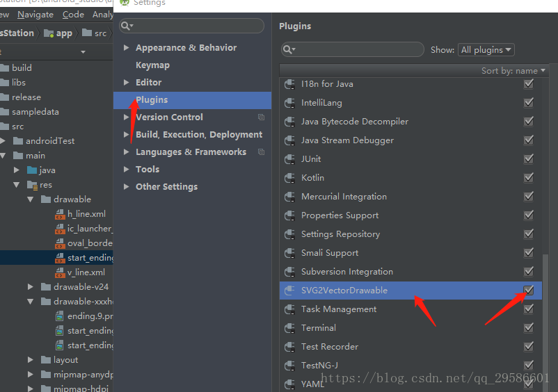Click the Kotlin plugin icon

point(289,178)
